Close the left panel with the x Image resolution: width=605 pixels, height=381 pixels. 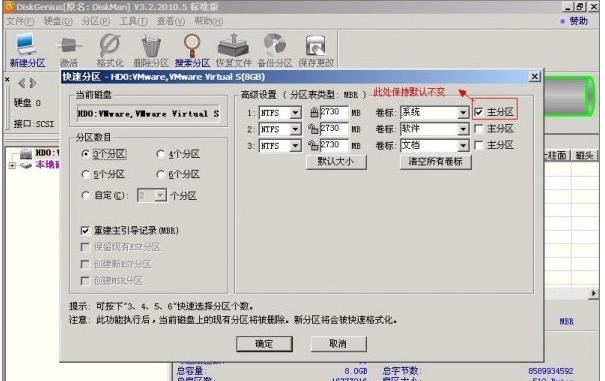[x=7, y=79]
